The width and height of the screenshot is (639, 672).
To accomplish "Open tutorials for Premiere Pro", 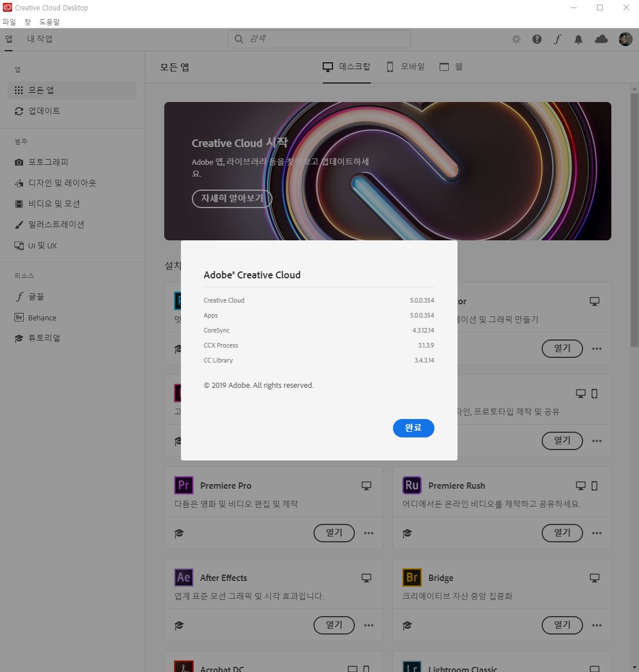I will pos(179,533).
